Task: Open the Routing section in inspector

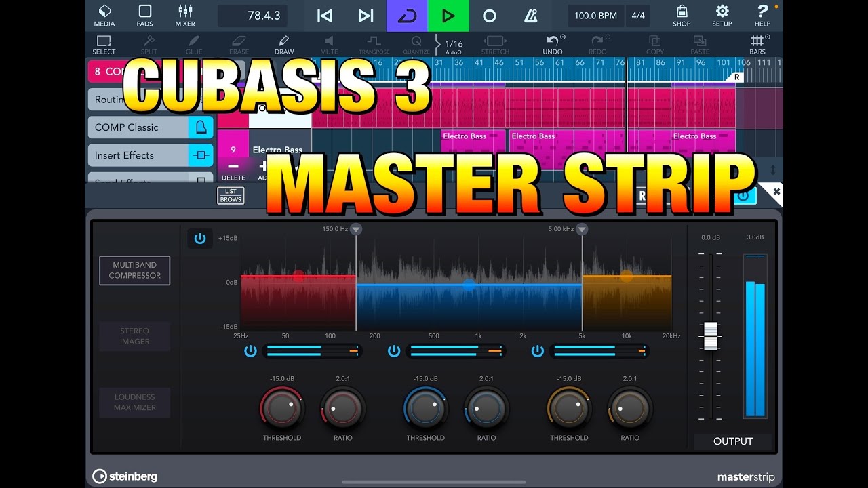Action: coord(106,100)
